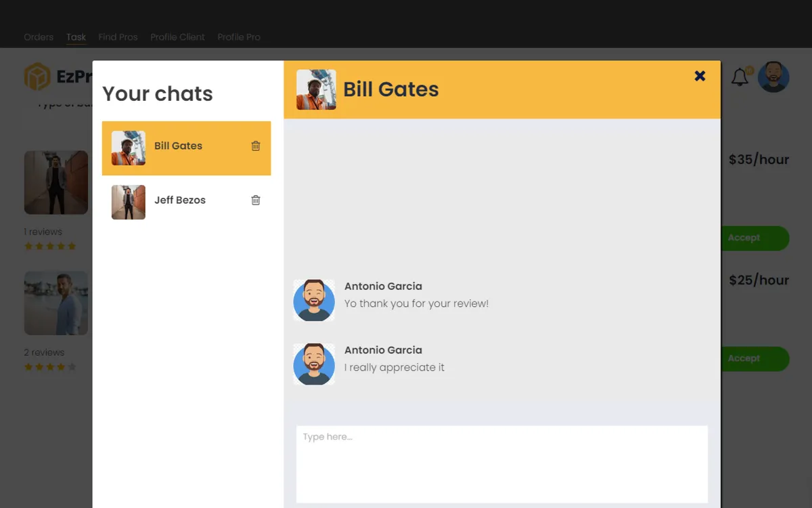
Task: Switch to the Task tab
Action: (76, 37)
